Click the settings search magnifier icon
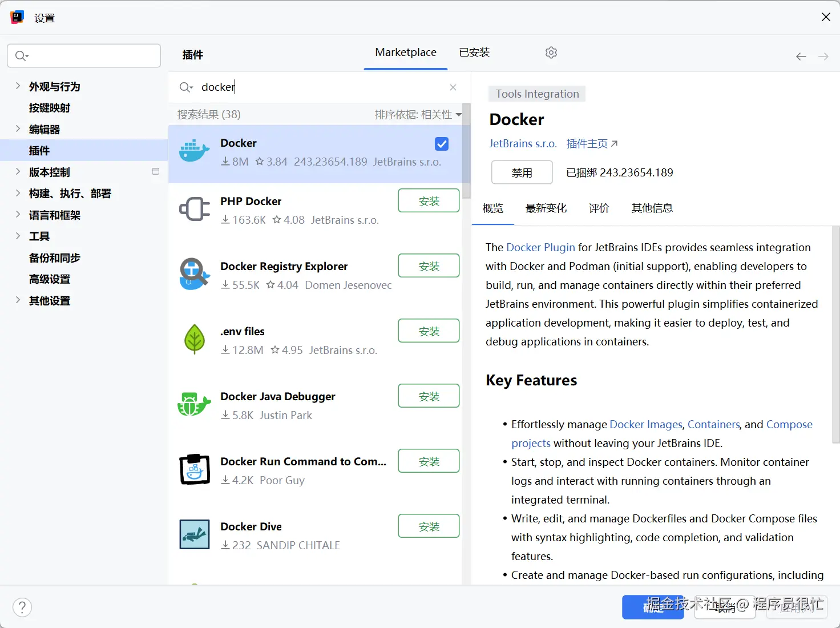840x628 pixels. click(x=22, y=56)
